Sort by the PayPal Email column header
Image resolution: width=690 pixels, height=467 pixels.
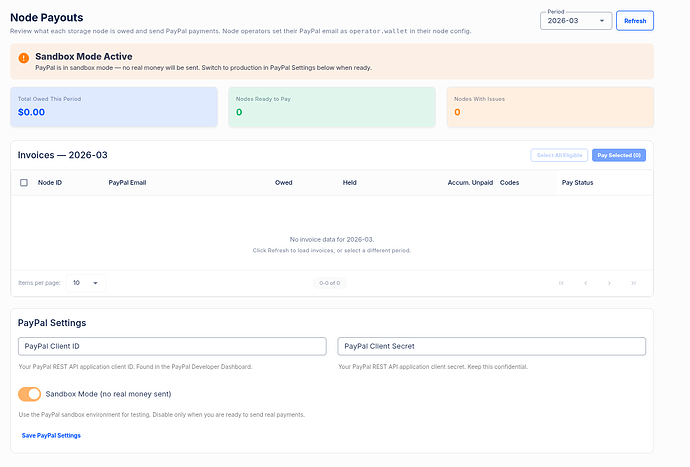[127, 183]
